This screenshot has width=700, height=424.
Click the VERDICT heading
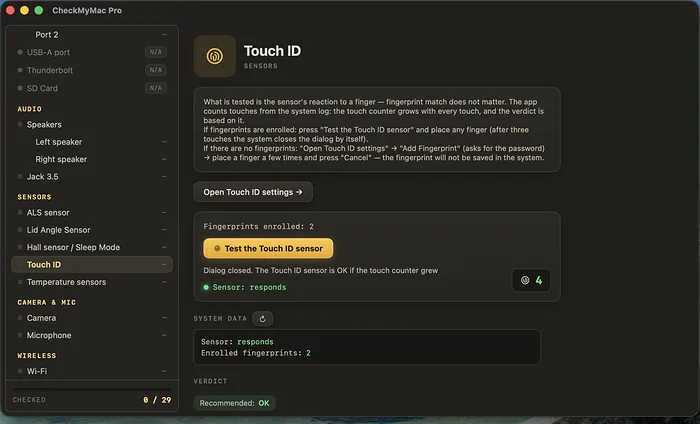210,381
